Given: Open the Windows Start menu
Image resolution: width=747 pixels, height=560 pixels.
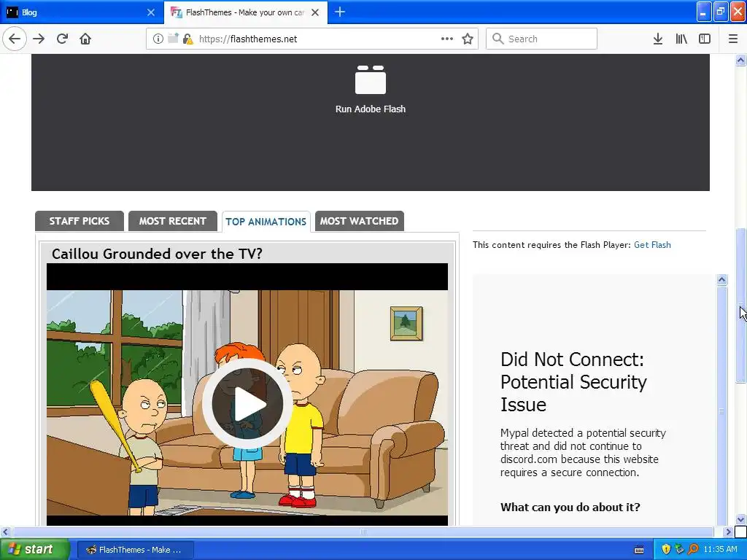Looking at the screenshot, I should [35, 549].
